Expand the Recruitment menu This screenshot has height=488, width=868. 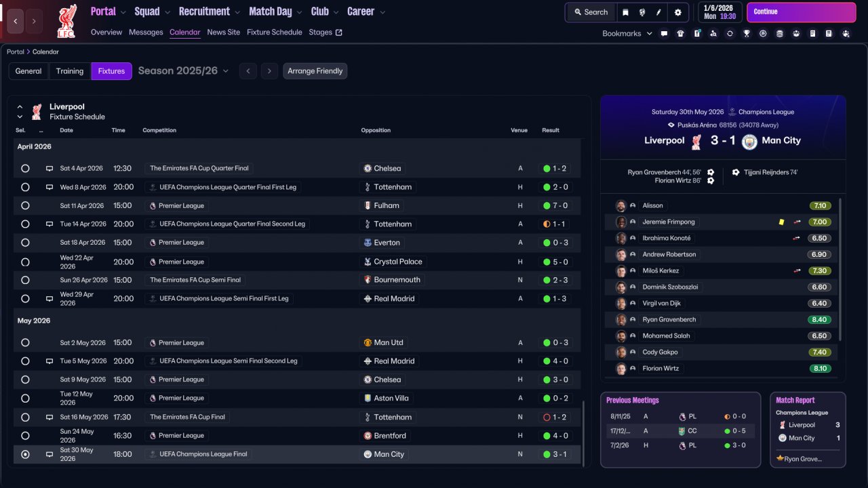click(x=209, y=12)
